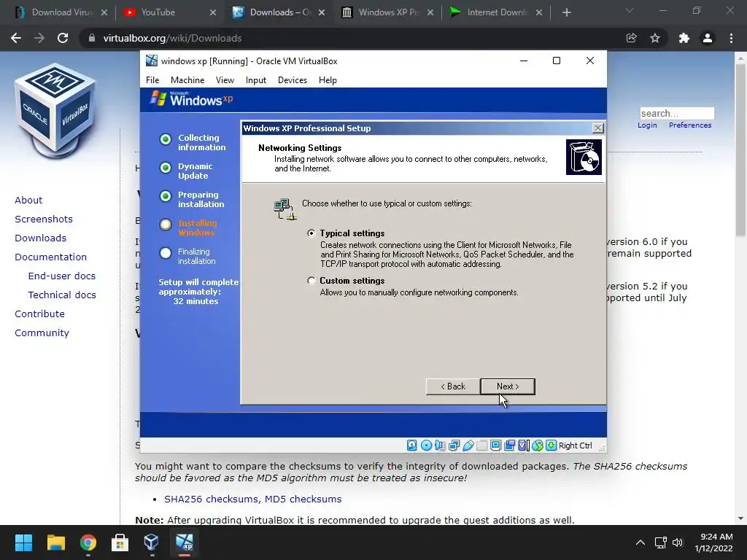Click the address bar URL
The height and width of the screenshot is (560, 747).
pyautogui.click(x=172, y=38)
